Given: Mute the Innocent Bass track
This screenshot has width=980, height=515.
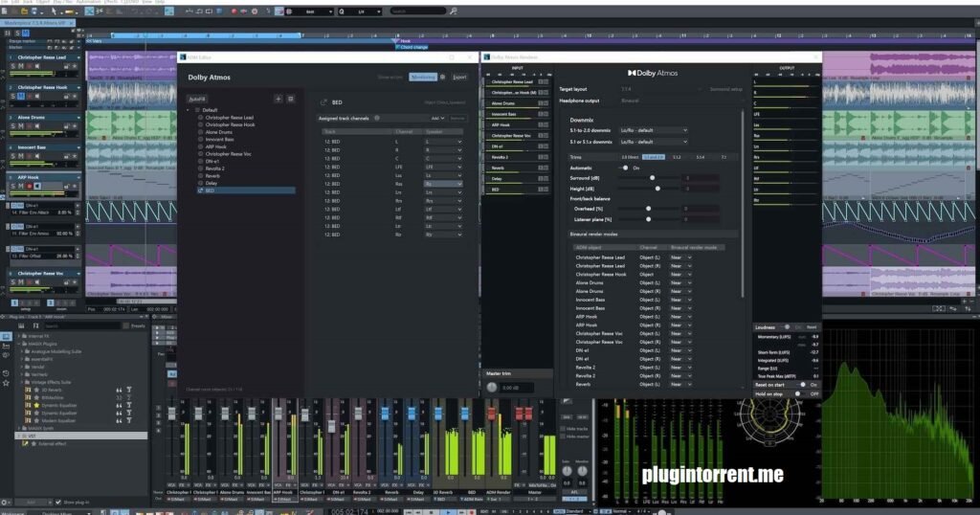Looking at the screenshot, I should click(21, 156).
